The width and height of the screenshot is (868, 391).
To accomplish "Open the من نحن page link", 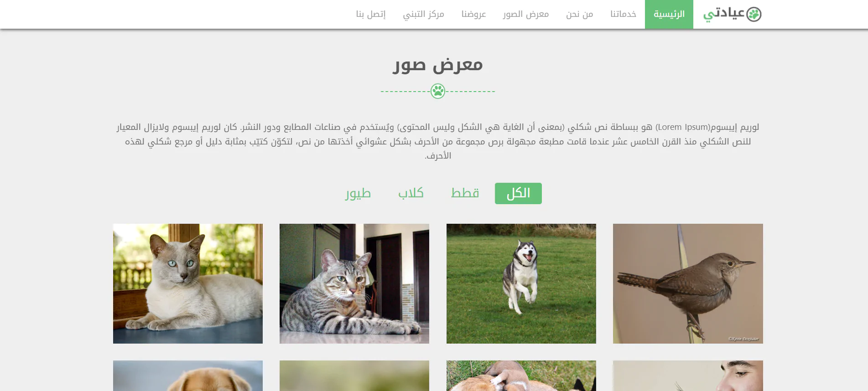I will coord(579,14).
